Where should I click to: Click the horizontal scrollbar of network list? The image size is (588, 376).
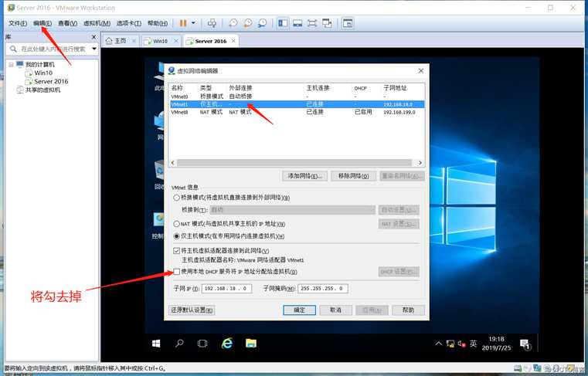294,163
